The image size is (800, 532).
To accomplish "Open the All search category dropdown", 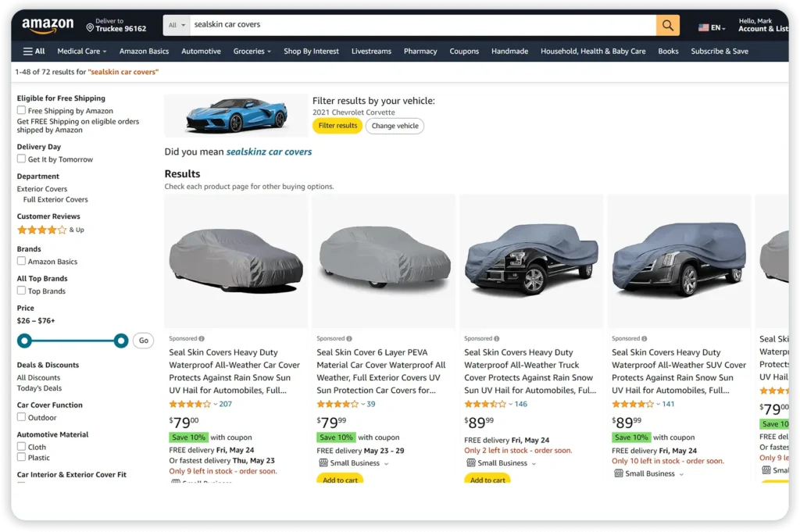I will tap(177, 25).
